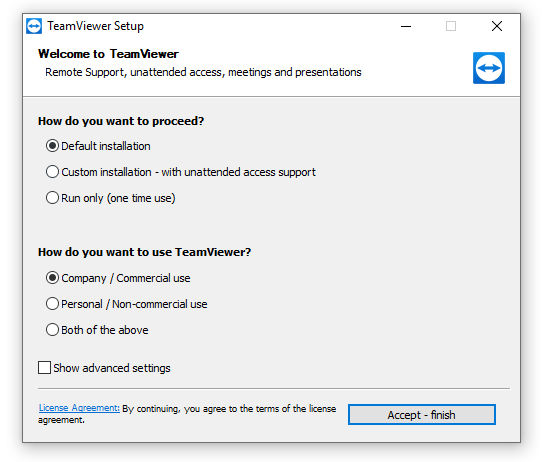Click the greyed-out maximize window button
543x462 pixels.
pyautogui.click(x=451, y=26)
